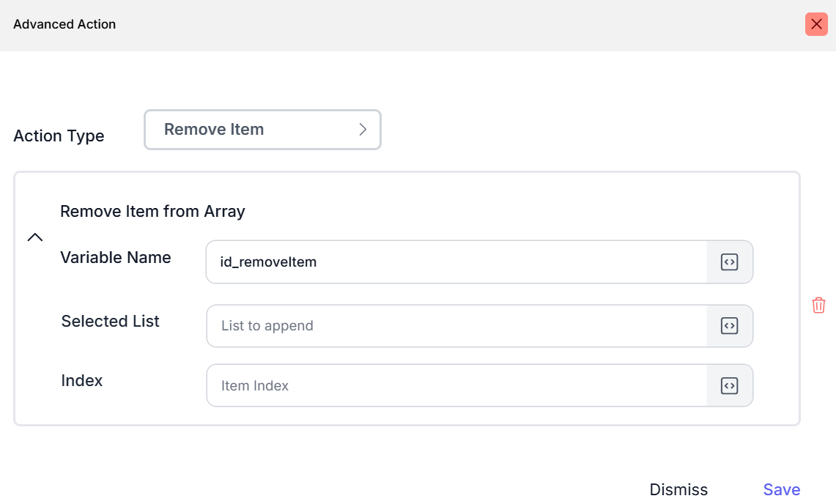The height and width of the screenshot is (504, 836).
Task: Click the 'Remove Item from Array' heading
Action: [152, 212]
